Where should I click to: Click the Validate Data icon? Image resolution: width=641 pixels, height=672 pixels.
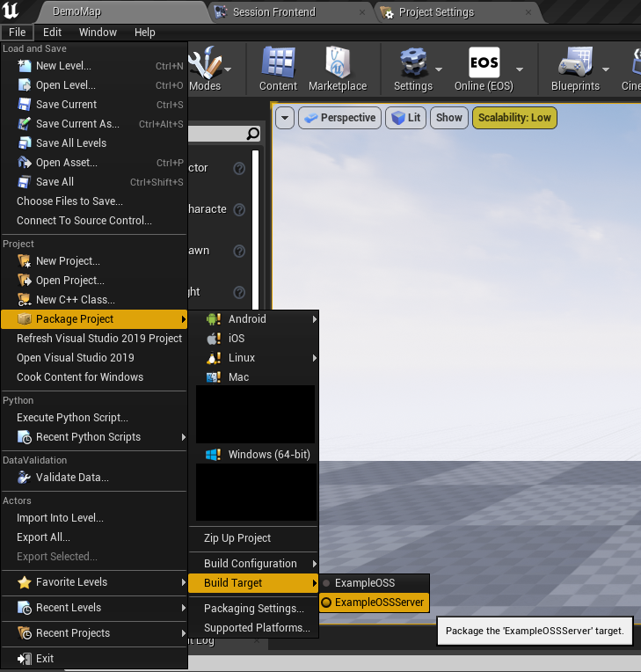pos(24,478)
